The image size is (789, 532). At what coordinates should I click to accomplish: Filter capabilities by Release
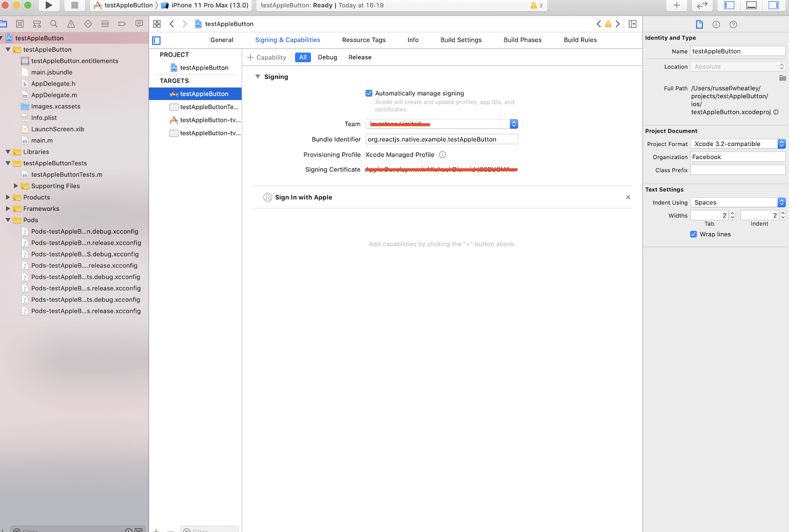360,57
